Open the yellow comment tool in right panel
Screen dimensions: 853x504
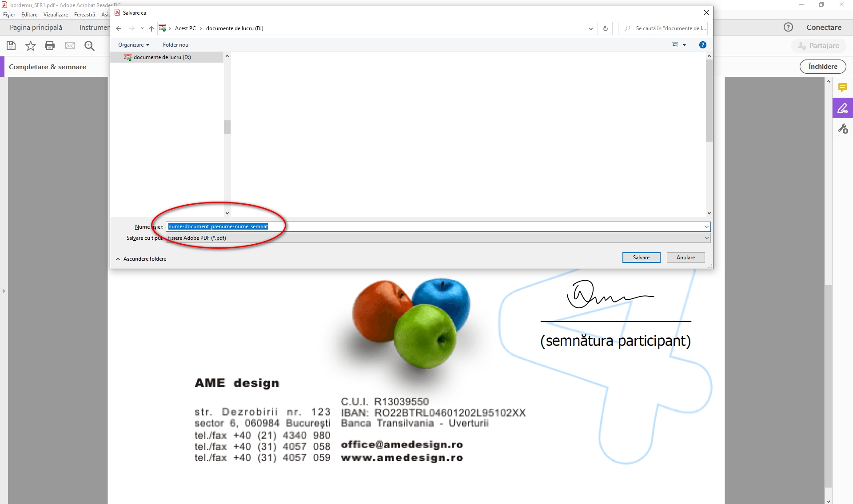coord(842,87)
